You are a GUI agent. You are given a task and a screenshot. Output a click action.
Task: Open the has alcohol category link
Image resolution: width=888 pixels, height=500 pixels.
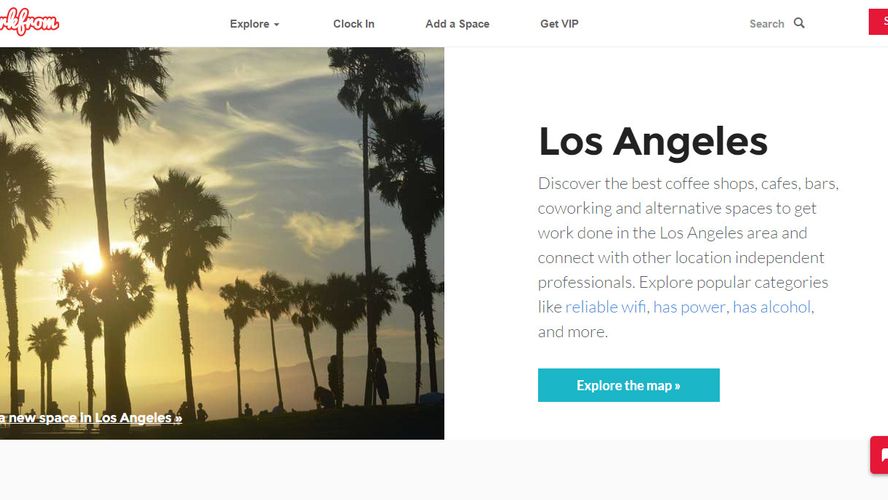pos(772,307)
